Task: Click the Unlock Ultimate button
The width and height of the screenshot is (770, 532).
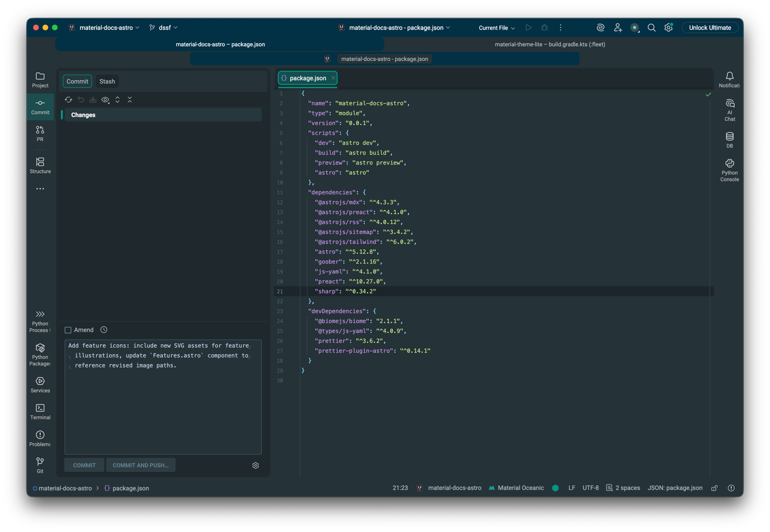Action: coord(710,28)
